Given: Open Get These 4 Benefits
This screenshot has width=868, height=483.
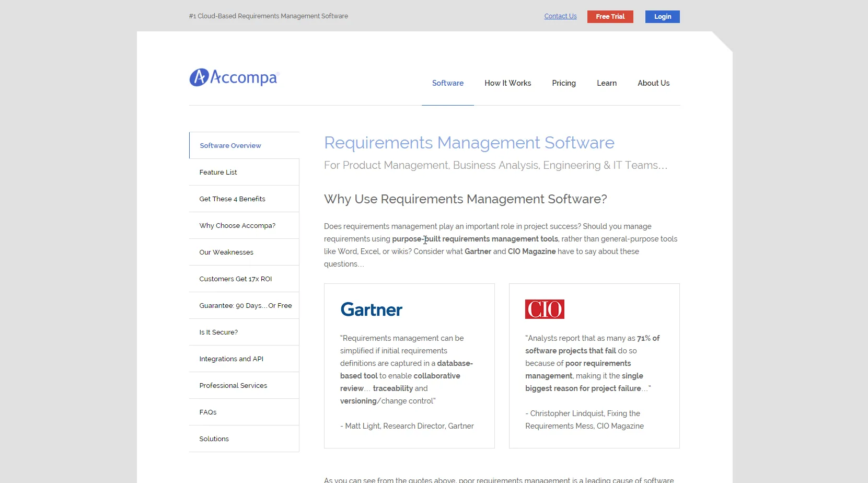Looking at the screenshot, I should (244, 199).
